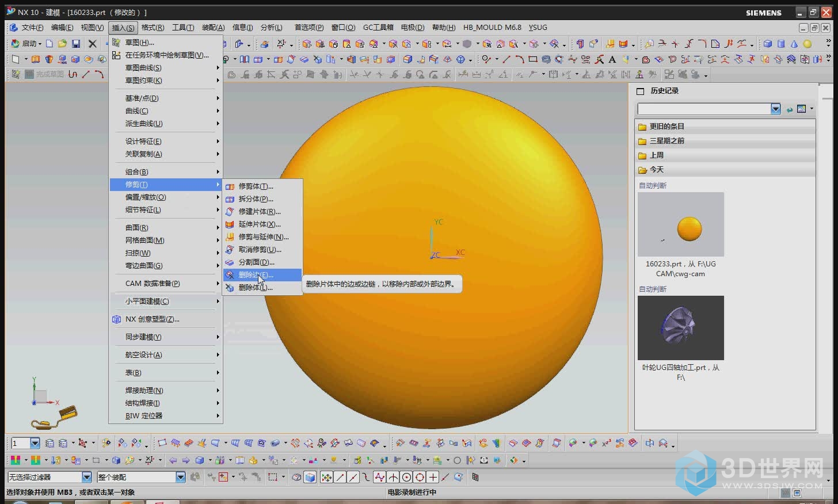Toggle the history panel pin box
This screenshot has height=504, width=838.
point(640,91)
